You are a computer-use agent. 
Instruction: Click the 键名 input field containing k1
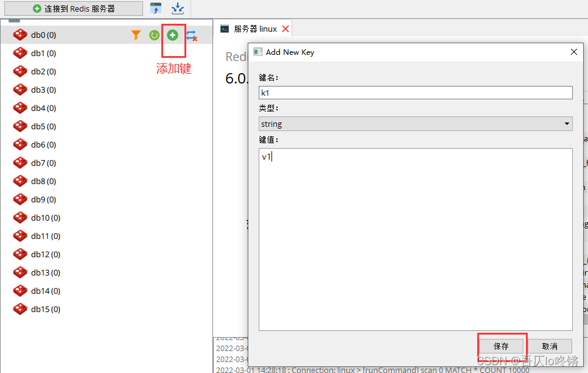tap(415, 93)
